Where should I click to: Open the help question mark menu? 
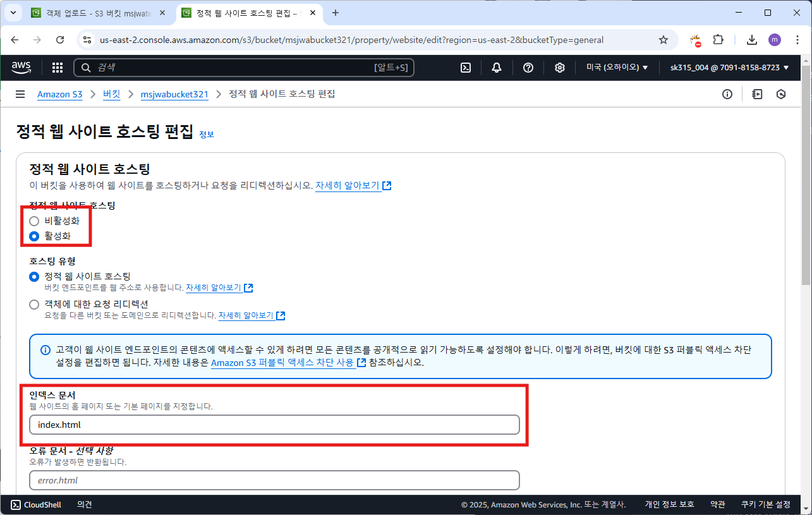point(528,68)
